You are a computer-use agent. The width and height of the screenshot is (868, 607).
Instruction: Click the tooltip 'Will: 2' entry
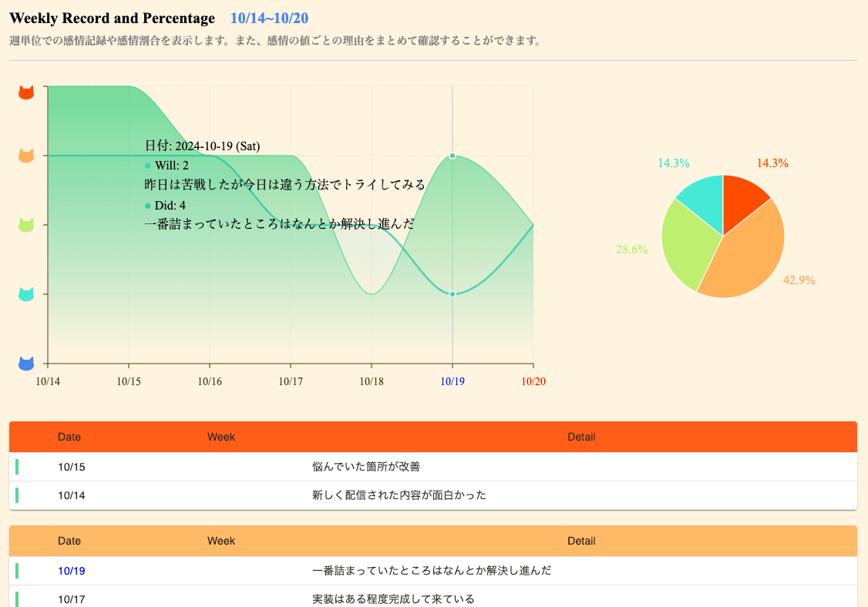pos(167,166)
